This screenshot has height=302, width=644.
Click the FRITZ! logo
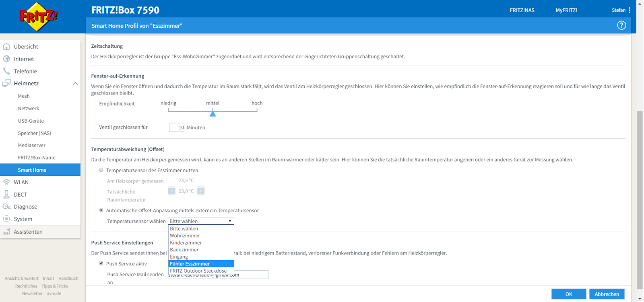[x=38, y=16]
